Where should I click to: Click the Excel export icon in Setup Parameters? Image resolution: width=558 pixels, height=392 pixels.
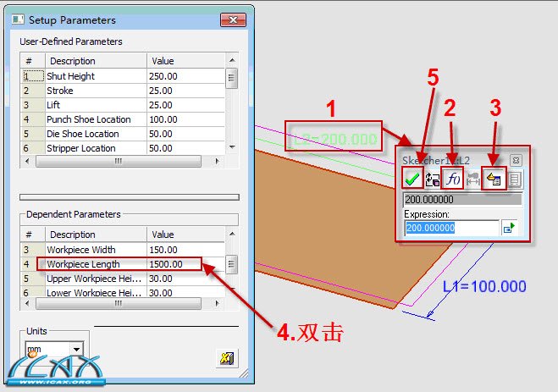(227, 358)
